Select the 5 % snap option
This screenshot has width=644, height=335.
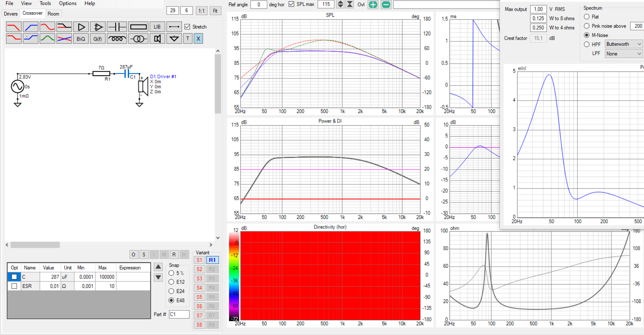tap(171, 273)
